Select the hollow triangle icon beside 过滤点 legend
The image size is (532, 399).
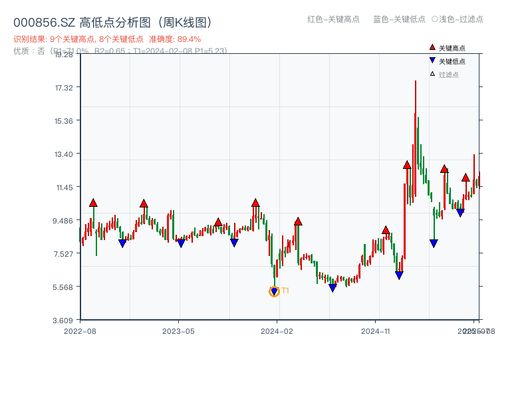(x=432, y=74)
